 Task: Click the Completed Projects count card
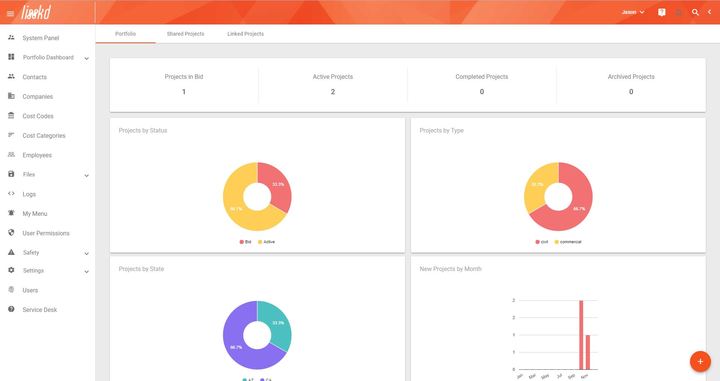[482, 84]
